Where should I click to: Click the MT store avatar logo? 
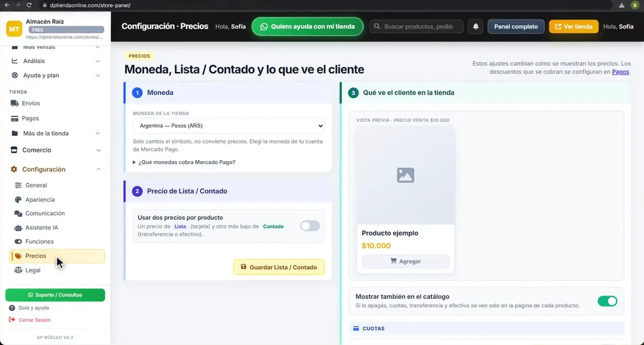[x=14, y=29]
